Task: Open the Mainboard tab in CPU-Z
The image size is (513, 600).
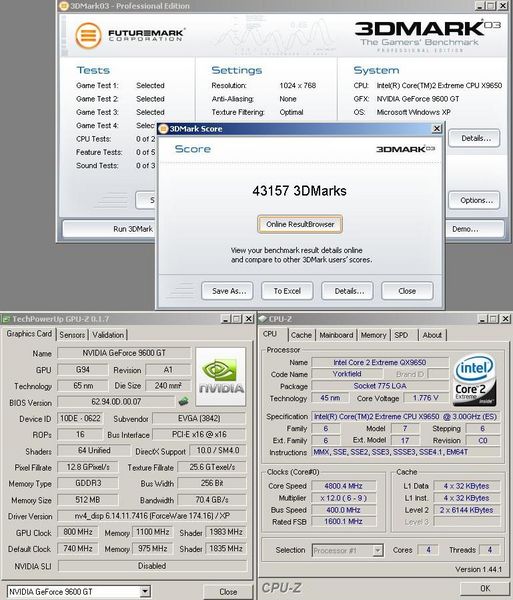Action: click(336, 335)
